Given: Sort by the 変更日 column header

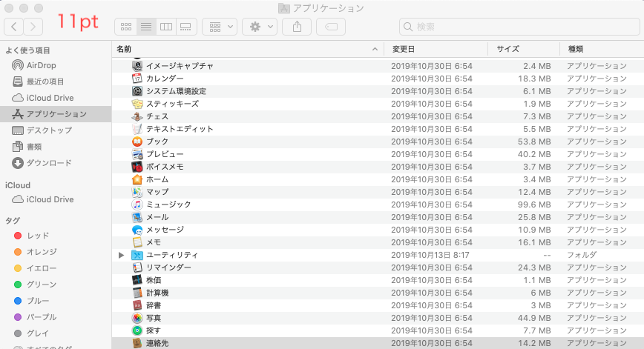Looking at the screenshot, I should click(436, 49).
